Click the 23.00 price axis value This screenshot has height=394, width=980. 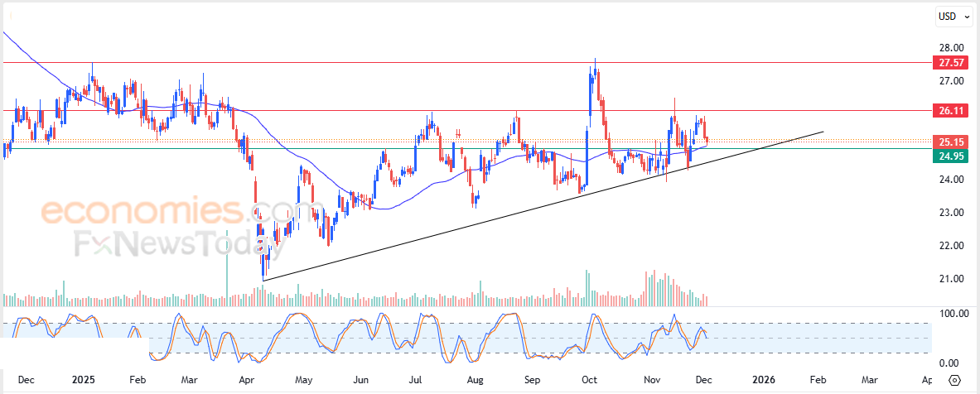pos(950,213)
